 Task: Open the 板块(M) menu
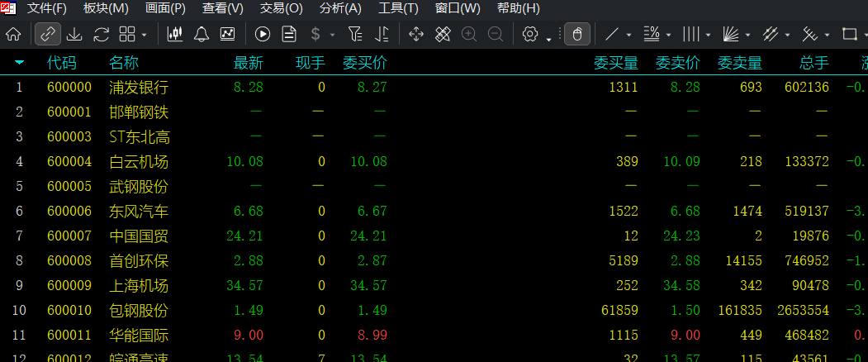click(x=107, y=8)
